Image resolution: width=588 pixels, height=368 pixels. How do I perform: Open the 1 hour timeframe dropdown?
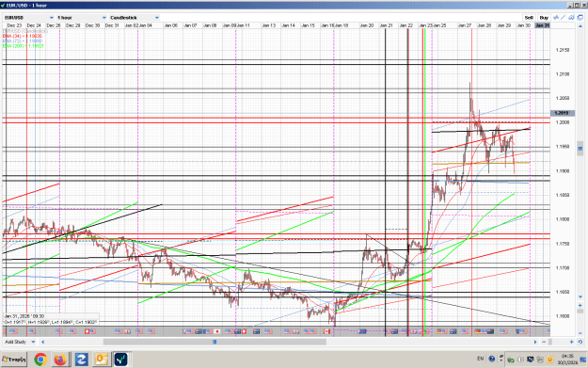pos(81,18)
